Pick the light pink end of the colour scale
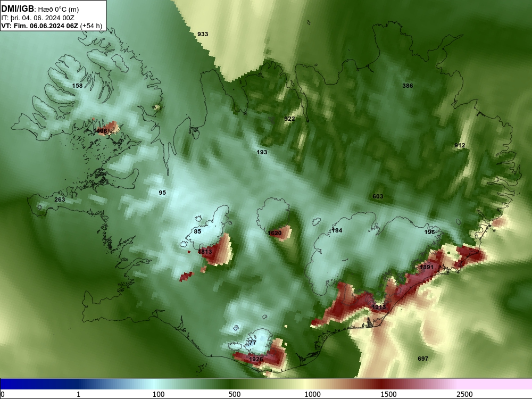The width and height of the screenshot is (532, 399). [x=495, y=384]
